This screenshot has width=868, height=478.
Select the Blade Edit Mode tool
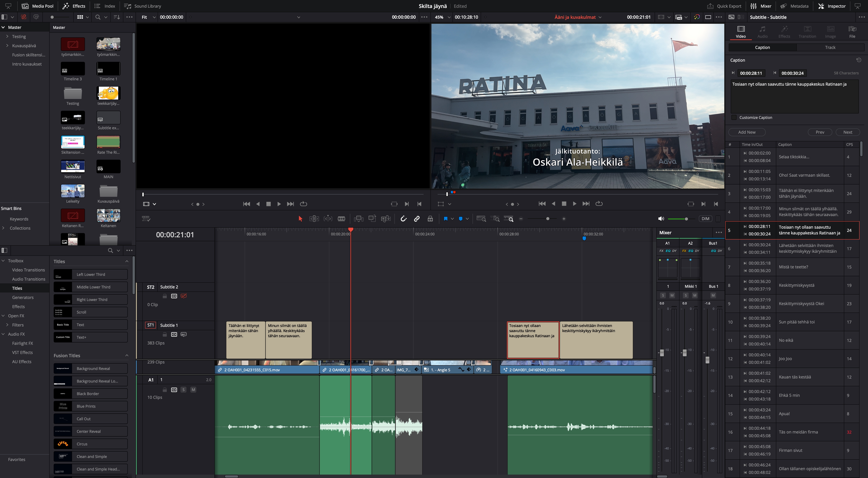pyautogui.click(x=341, y=219)
